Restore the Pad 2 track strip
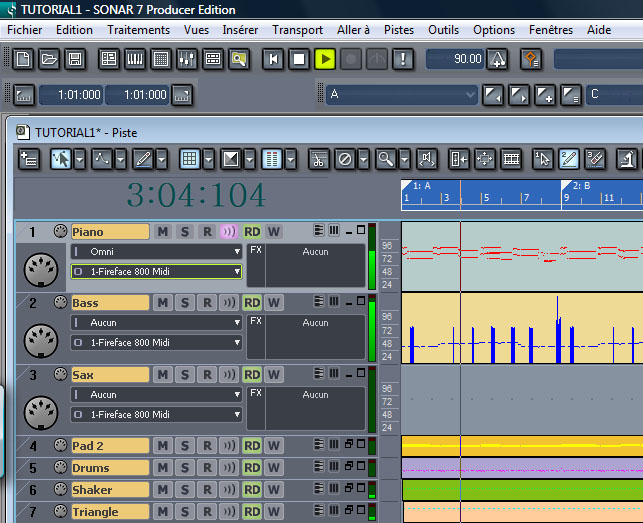Screen dimensions: 643x523 (349, 444)
